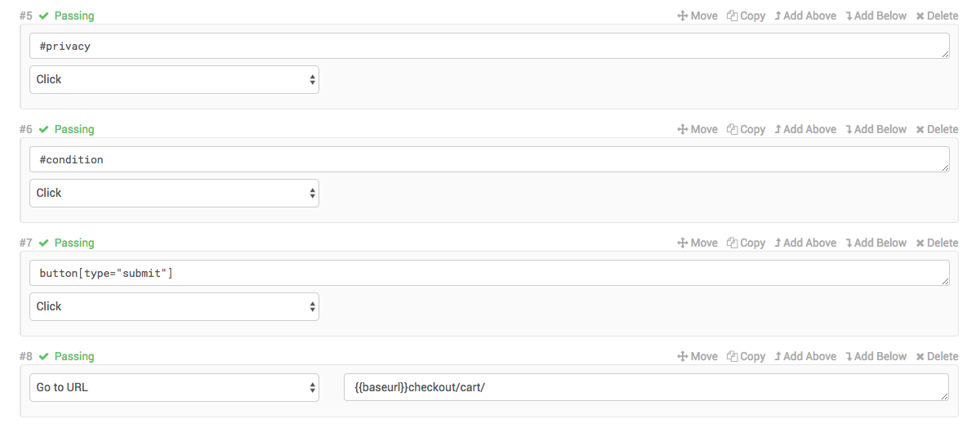The height and width of the screenshot is (428, 980).
Task: Click the #privacy selector field
Action: click(489, 46)
